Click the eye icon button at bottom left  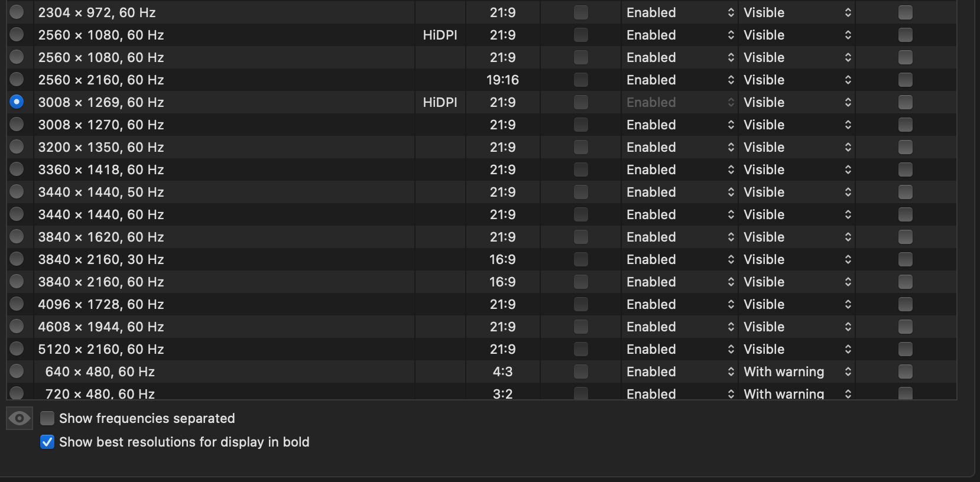point(20,418)
